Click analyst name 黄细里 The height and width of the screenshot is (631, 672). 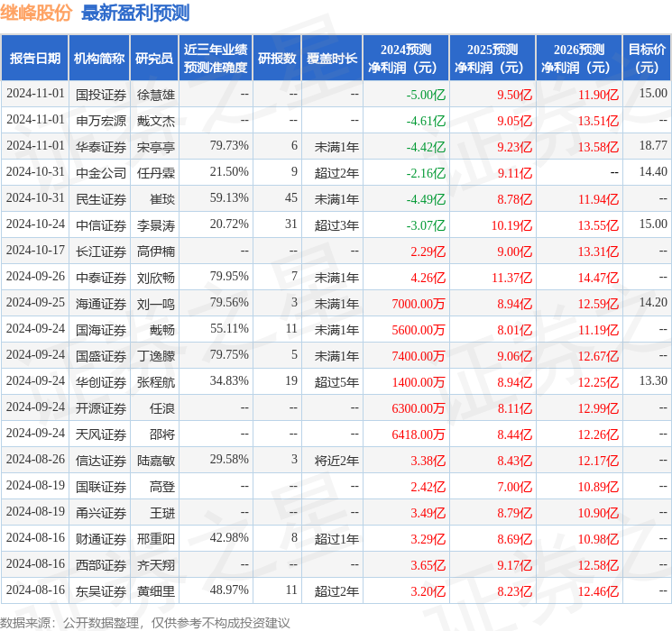[156, 591]
